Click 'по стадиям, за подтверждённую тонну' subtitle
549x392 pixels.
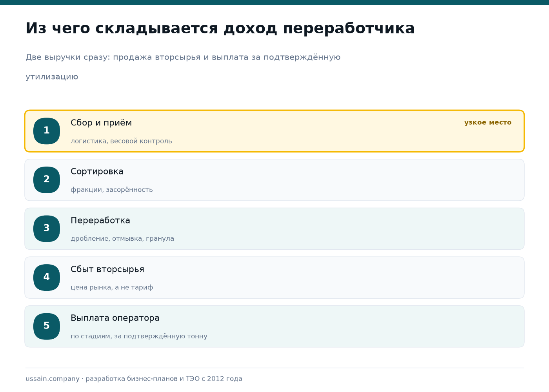pyautogui.click(x=139, y=336)
